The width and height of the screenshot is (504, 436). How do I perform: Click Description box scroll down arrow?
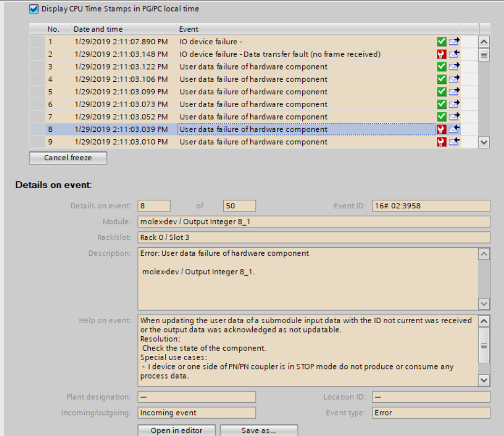(484, 304)
